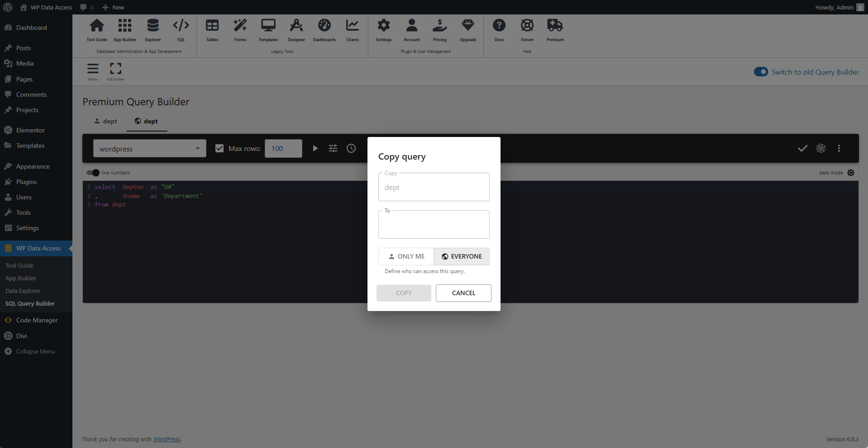Screen dimensions: 868x448
Task: Open the App Builder tool
Action: point(124,30)
